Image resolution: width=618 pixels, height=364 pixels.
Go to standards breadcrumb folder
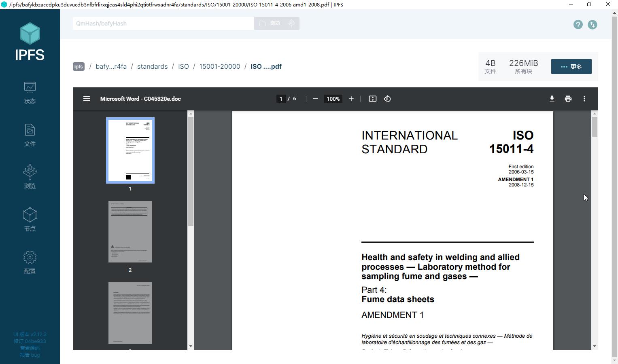coord(152,67)
